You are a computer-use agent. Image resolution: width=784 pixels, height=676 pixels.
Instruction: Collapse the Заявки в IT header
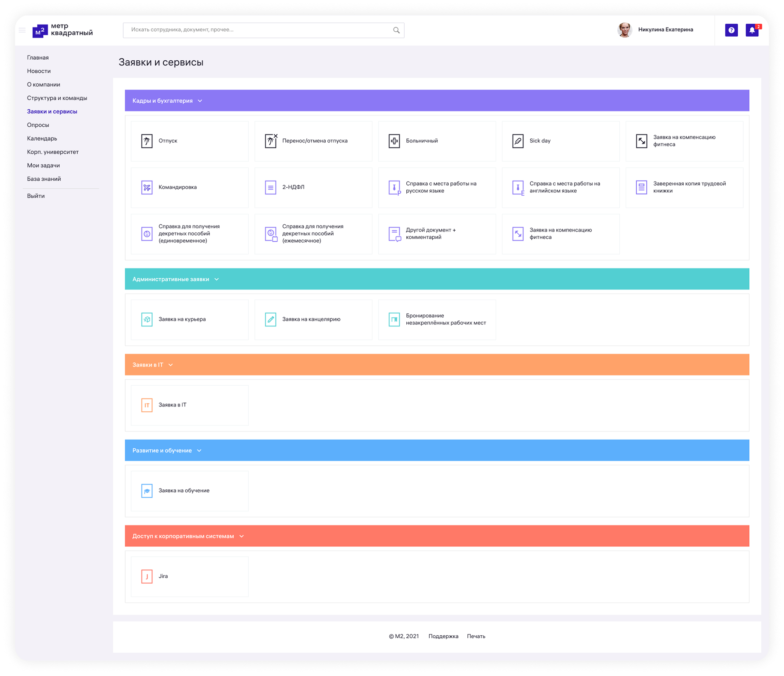(x=171, y=365)
